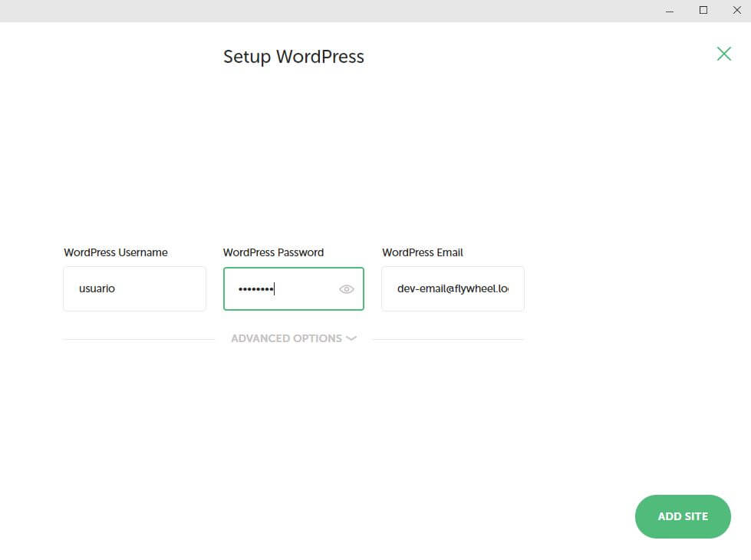Click the WordPress Email label
The image size is (751, 560).
coord(423,252)
